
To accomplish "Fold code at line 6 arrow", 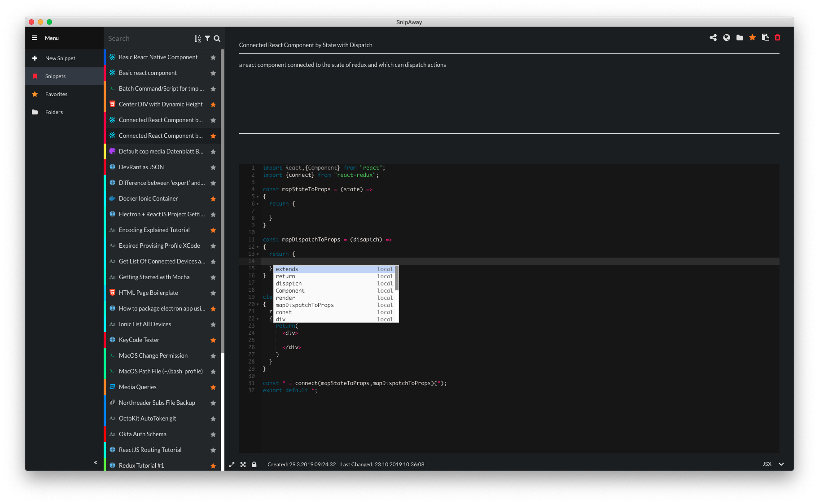I will click(x=258, y=204).
